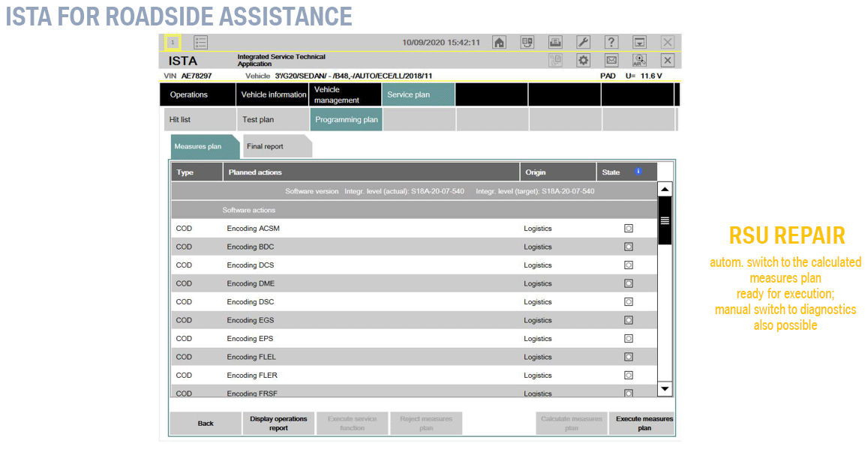Click Reject measures plan button
The width and height of the screenshot is (868, 449).
tap(426, 424)
